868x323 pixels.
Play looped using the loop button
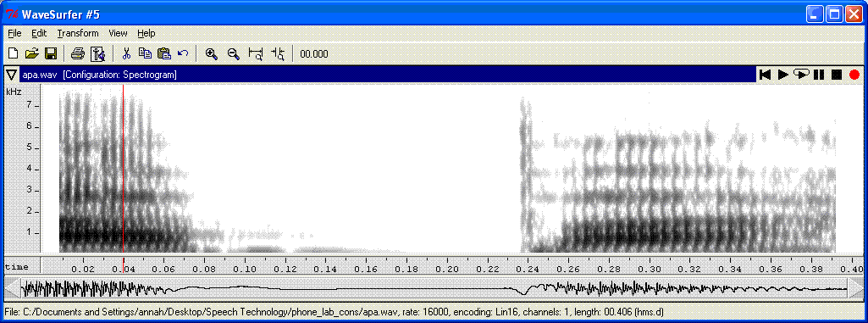click(801, 75)
